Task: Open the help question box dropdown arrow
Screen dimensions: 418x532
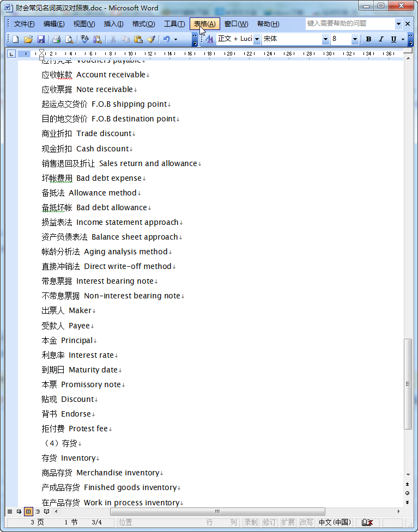Action: 398,24
